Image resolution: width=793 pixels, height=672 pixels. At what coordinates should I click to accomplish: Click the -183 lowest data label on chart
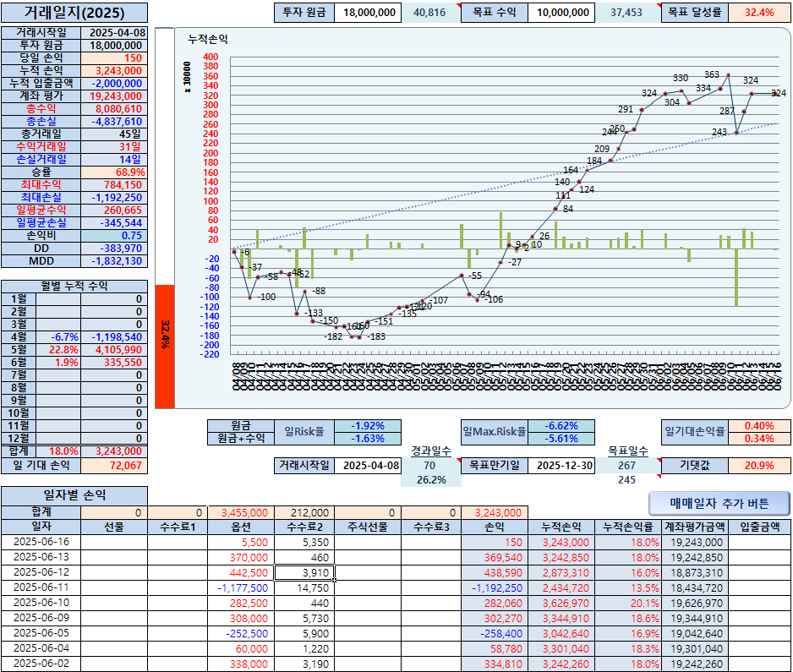(x=375, y=336)
